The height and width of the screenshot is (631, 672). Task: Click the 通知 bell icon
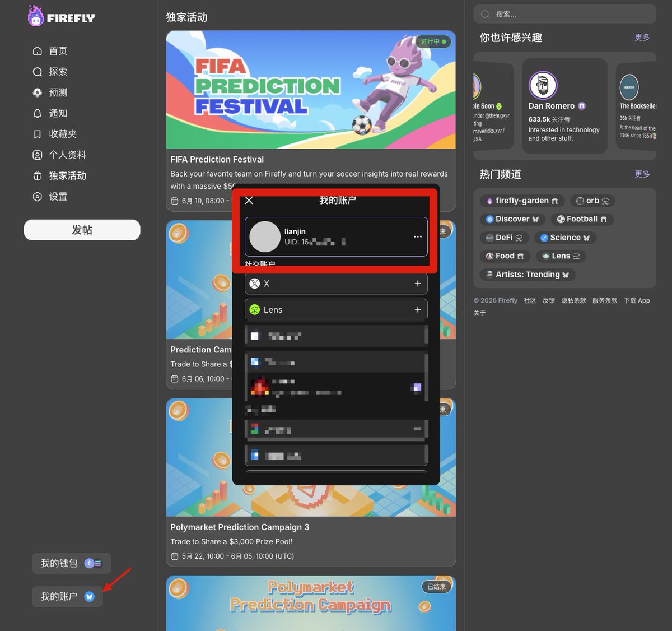(38, 113)
